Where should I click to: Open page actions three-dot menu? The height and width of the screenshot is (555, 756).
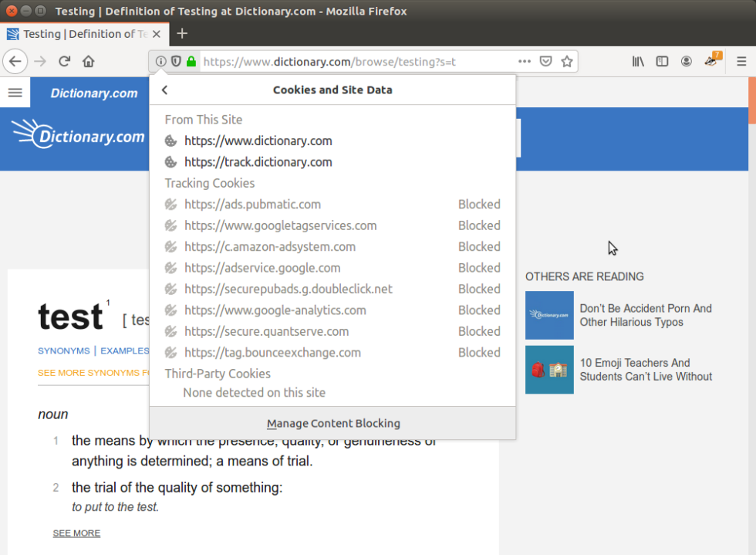click(x=525, y=62)
